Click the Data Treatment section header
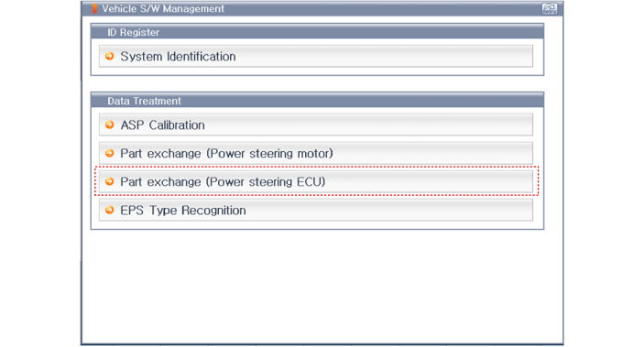The height and width of the screenshot is (347, 644). [317, 100]
